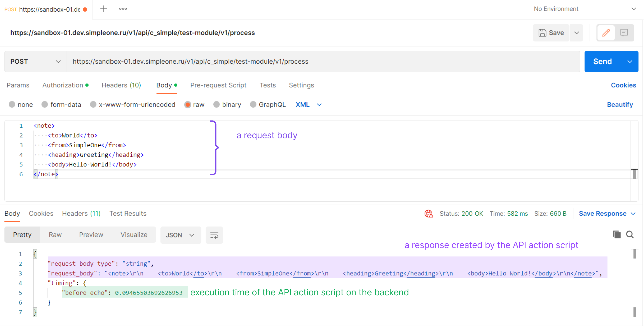Copy the response body
644x326 pixels.
(617, 235)
